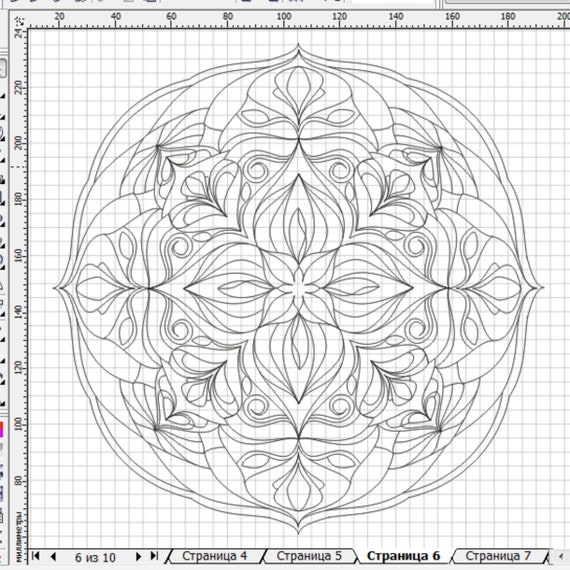This screenshot has width=570, height=570.
Task: Click the ruler origin crosshair icon
Action: click(x=20, y=20)
